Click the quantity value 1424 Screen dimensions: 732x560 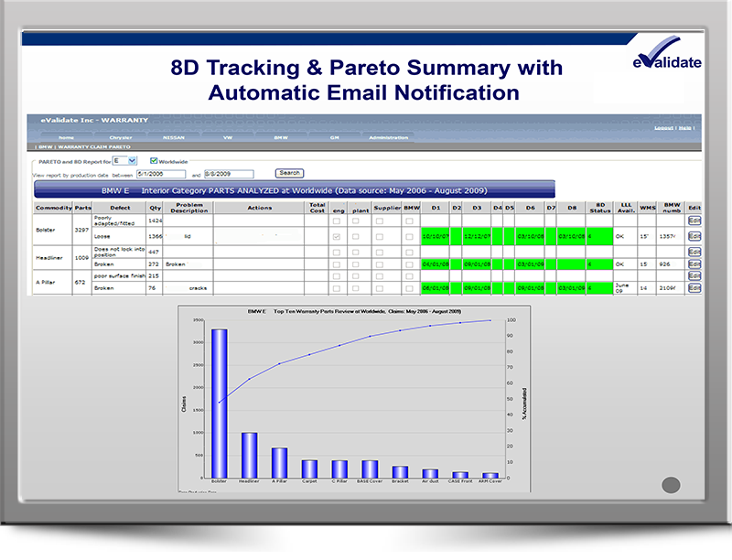(x=155, y=221)
